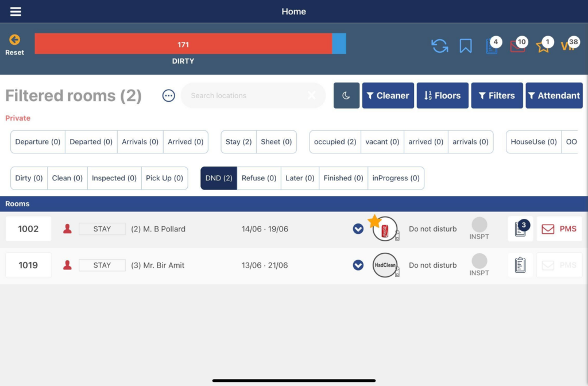Open the Floors sort dropdown
This screenshot has width=588, height=386.
point(442,95)
